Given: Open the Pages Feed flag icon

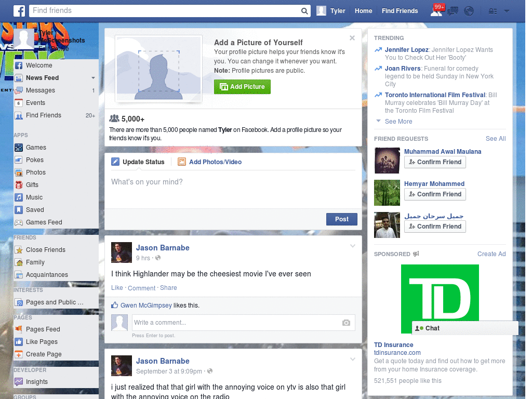Looking at the screenshot, I should tap(19, 329).
